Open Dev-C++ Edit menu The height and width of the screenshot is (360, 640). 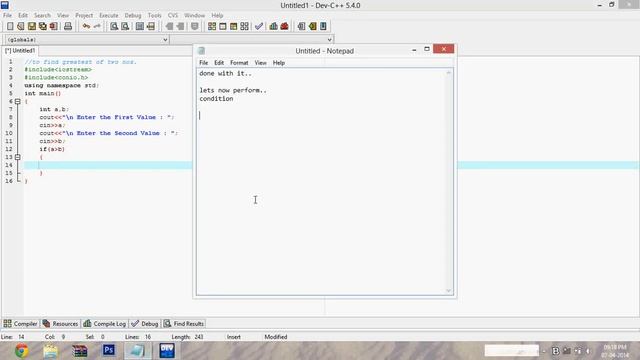coord(23,15)
